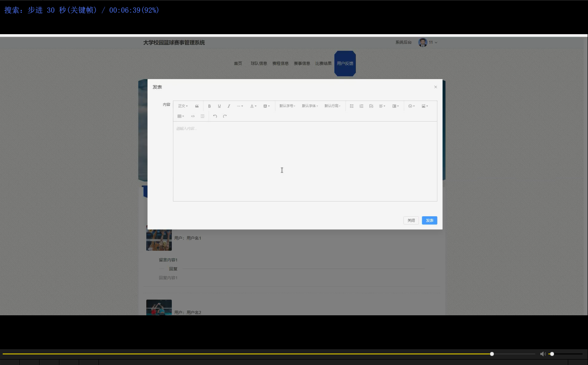The height and width of the screenshot is (365, 588).
Task: Click 用户名1's feedback avatar image
Action: 159,238
